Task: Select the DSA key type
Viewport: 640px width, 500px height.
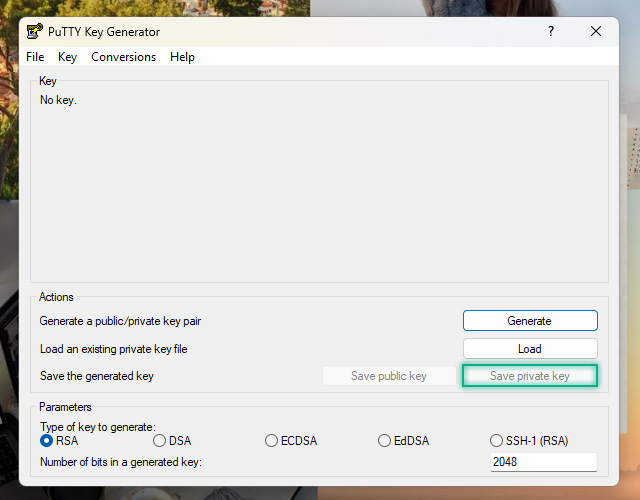Action: [172, 441]
